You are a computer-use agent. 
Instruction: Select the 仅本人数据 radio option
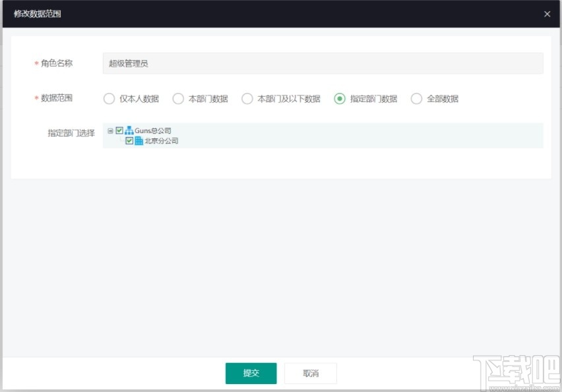click(x=109, y=98)
